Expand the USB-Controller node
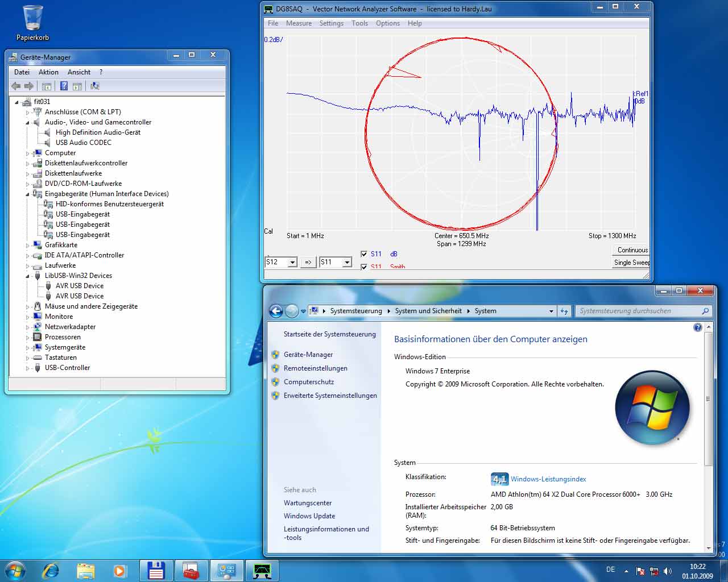 pos(27,368)
